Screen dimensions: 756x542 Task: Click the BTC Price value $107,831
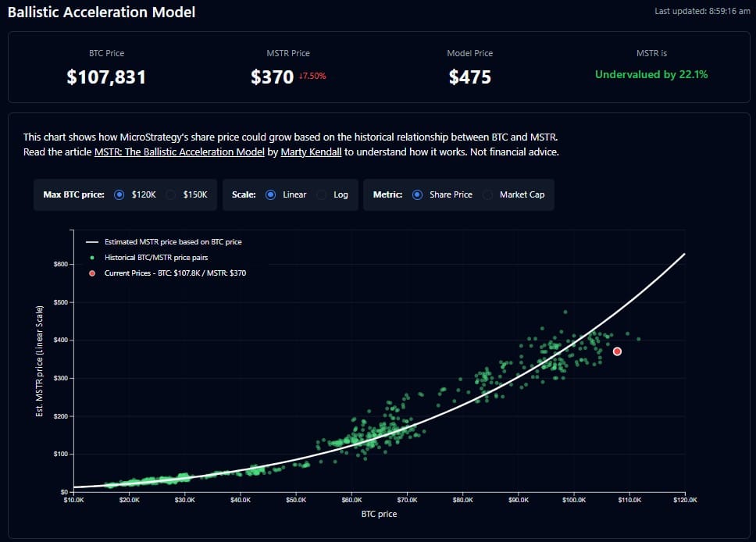(x=106, y=77)
